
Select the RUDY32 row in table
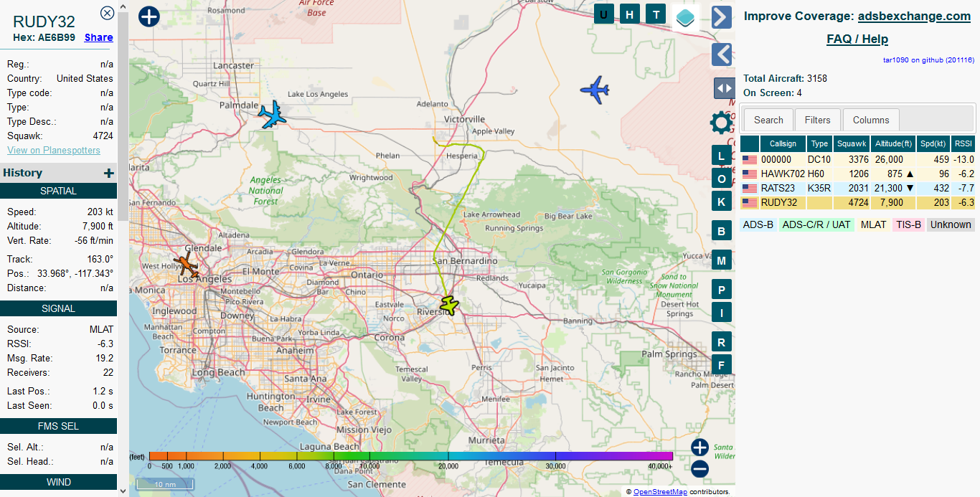pos(857,202)
